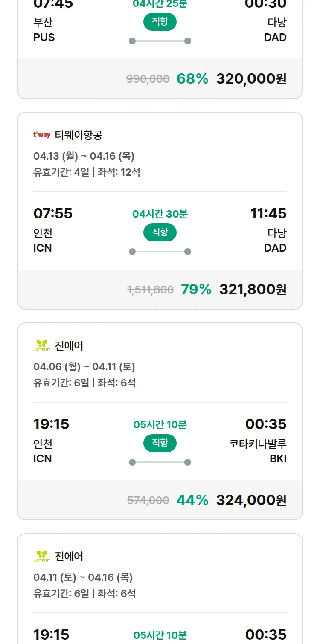The image size is (320, 644).
Task: Click the t'way airline logo icon
Action: (42, 135)
